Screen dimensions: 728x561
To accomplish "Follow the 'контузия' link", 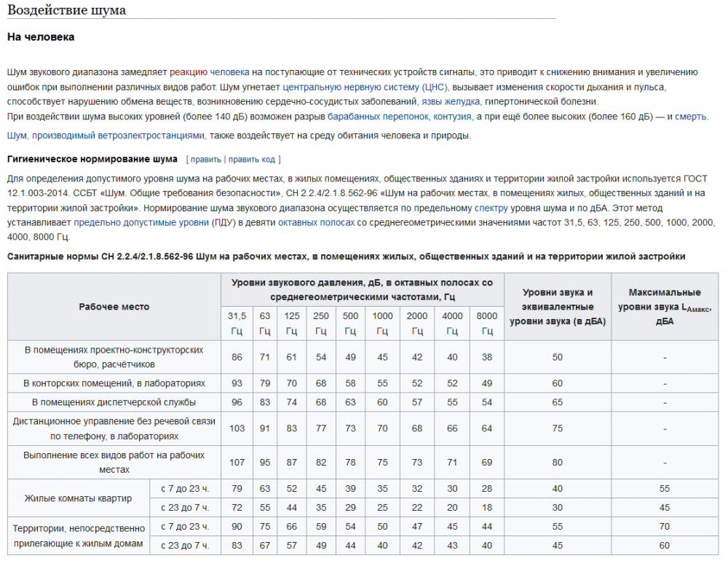I will click(x=453, y=116).
